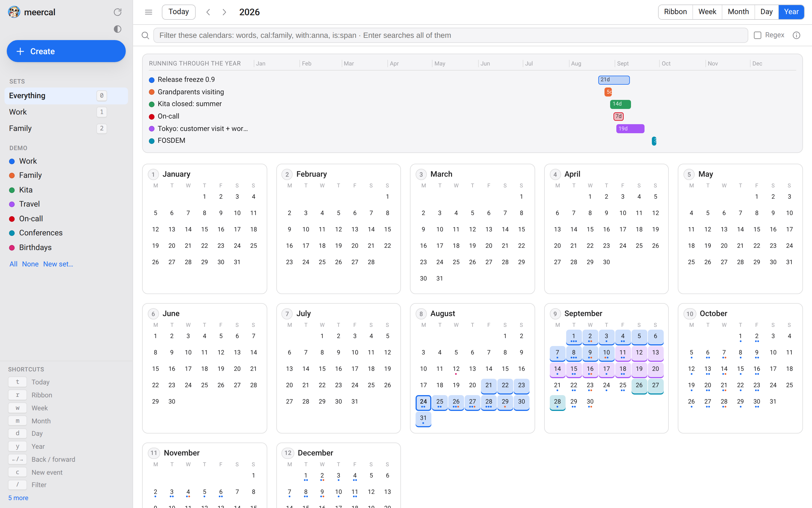The width and height of the screenshot is (812, 508).
Task: Click the meercal logo icon
Action: (x=14, y=12)
